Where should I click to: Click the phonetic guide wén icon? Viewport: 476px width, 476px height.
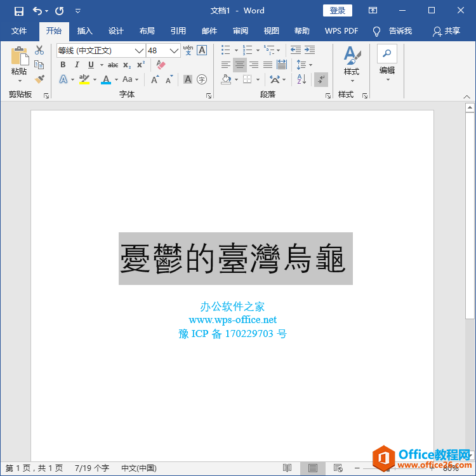[188, 50]
